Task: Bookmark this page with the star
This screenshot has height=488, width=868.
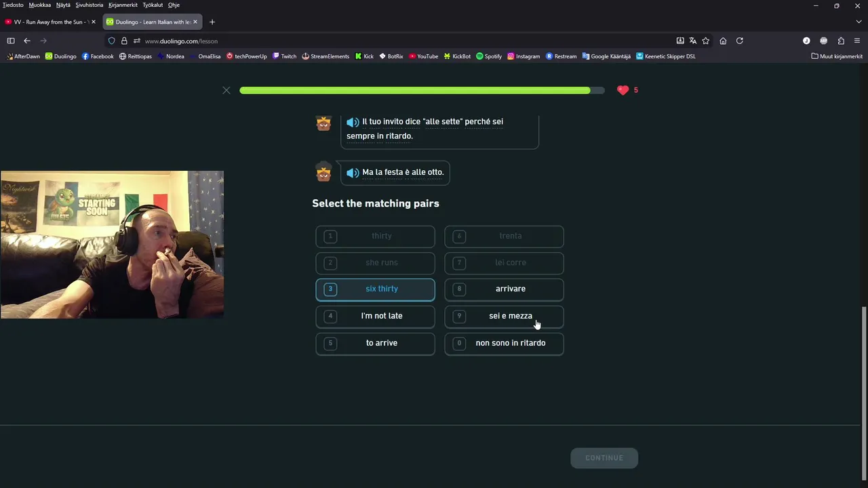Action: (x=705, y=41)
